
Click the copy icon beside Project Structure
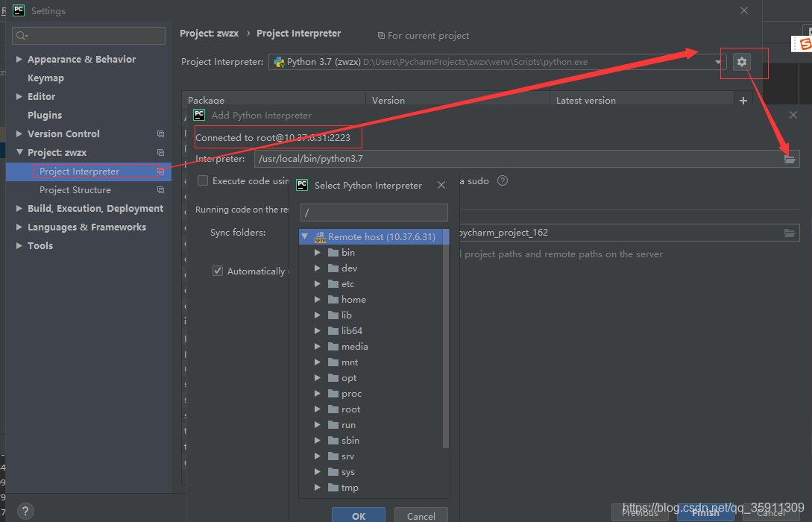point(160,190)
